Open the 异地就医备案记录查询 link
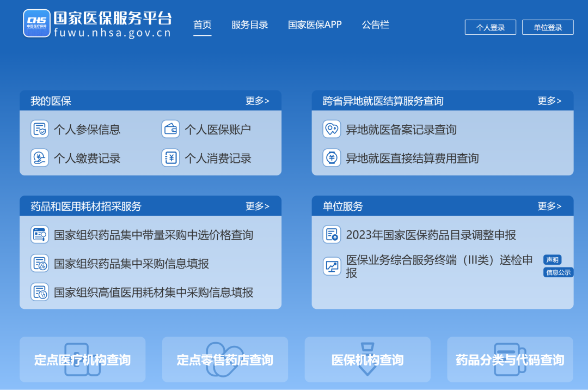The height and width of the screenshot is (390, 588). coord(401,130)
